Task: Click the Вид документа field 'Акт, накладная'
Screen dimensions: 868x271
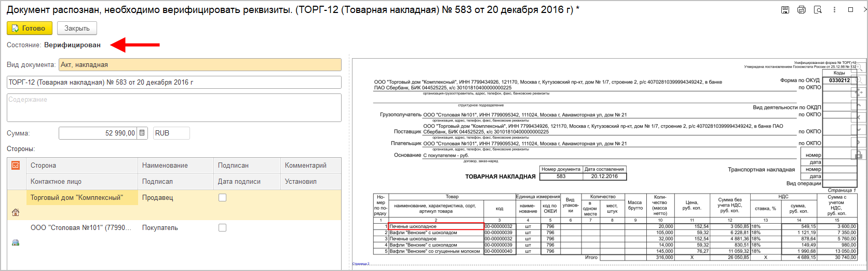Action: (x=200, y=65)
